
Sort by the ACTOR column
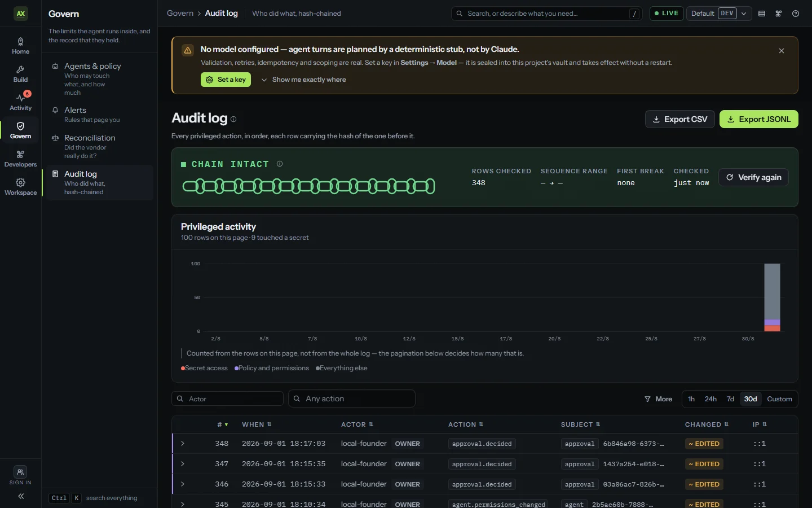point(357,424)
